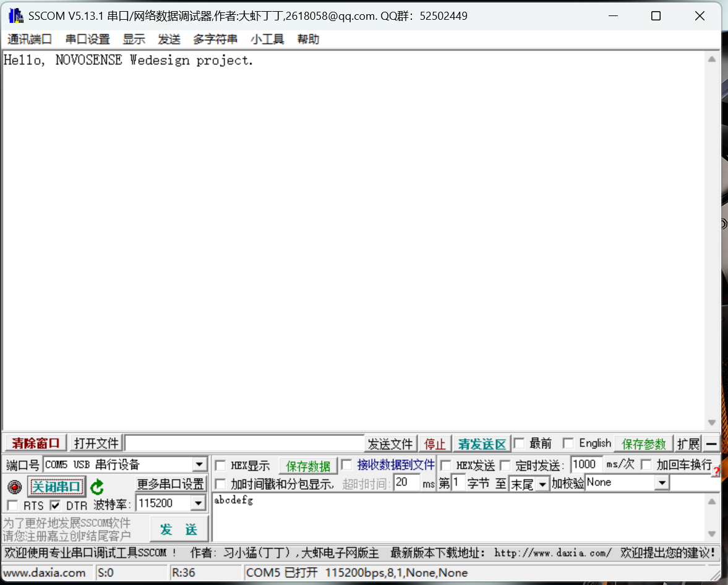Enable the HEX显示 checkbox
The width and height of the screenshot is (728, 585).
(220, 466)
